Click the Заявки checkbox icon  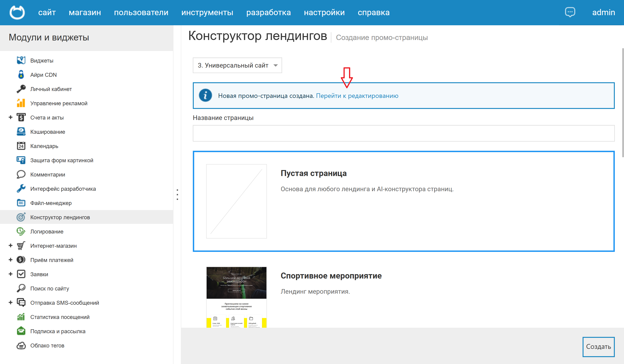[x=21, y=274]
